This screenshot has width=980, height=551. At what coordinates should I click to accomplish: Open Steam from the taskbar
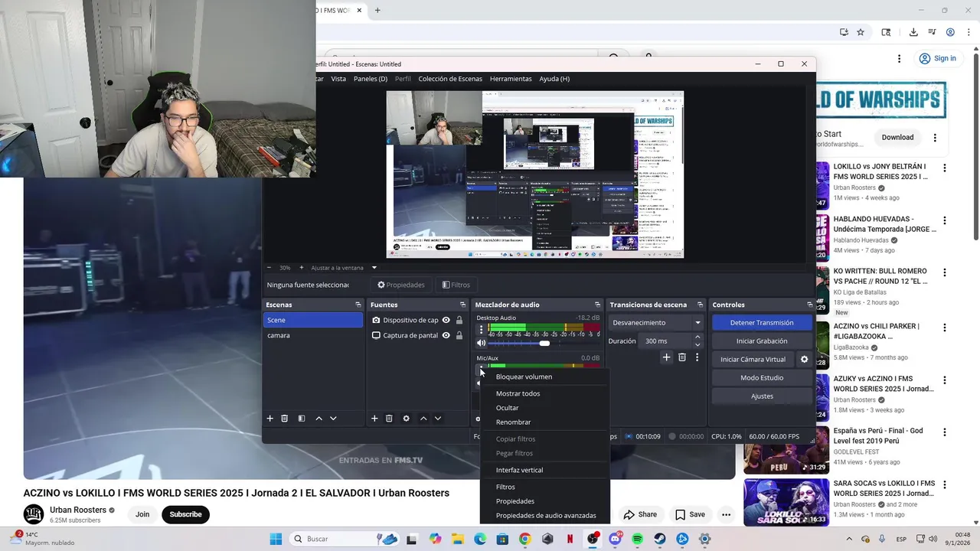[x=660, y=539]
